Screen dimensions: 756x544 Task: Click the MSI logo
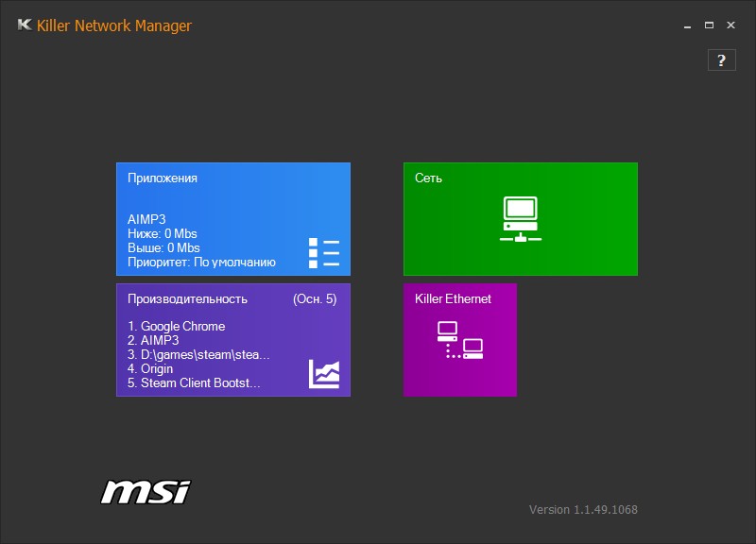coord(146,492)
